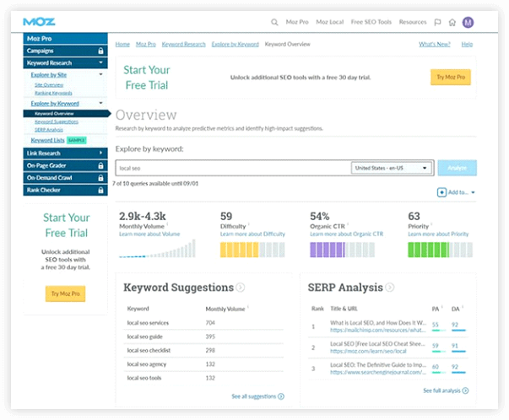The width and height of the screenshot is (509, 420).
Task: Open the searchenginejournal.com result URL
Action: 378,372
